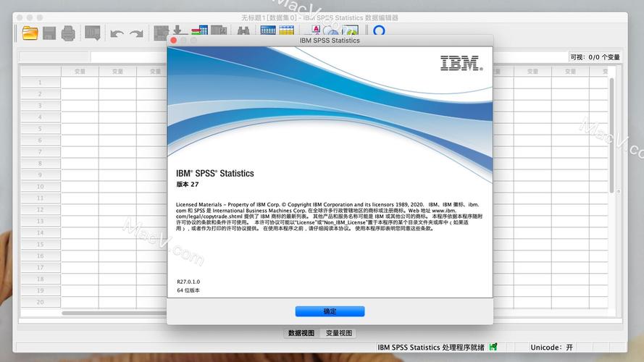Redo the action using the toolbar arrow
Viewport: 644px width, 362px height.
pos(136,33)
